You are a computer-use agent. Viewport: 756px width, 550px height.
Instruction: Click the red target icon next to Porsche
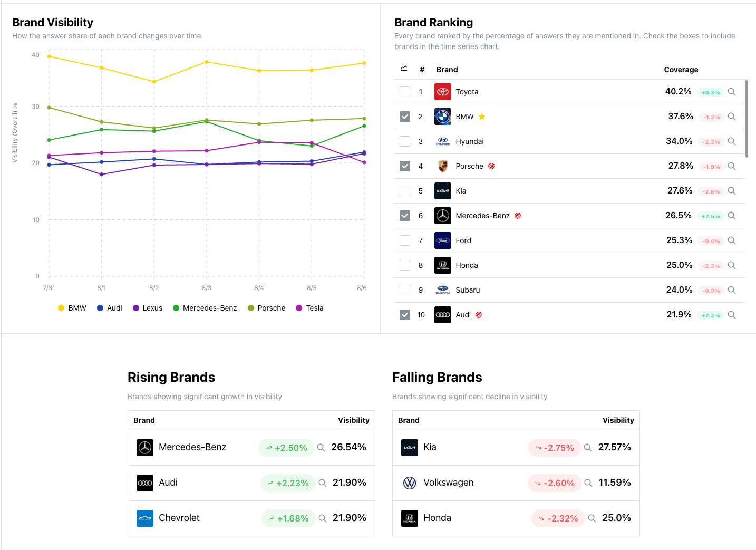click(x=491, y=166)
